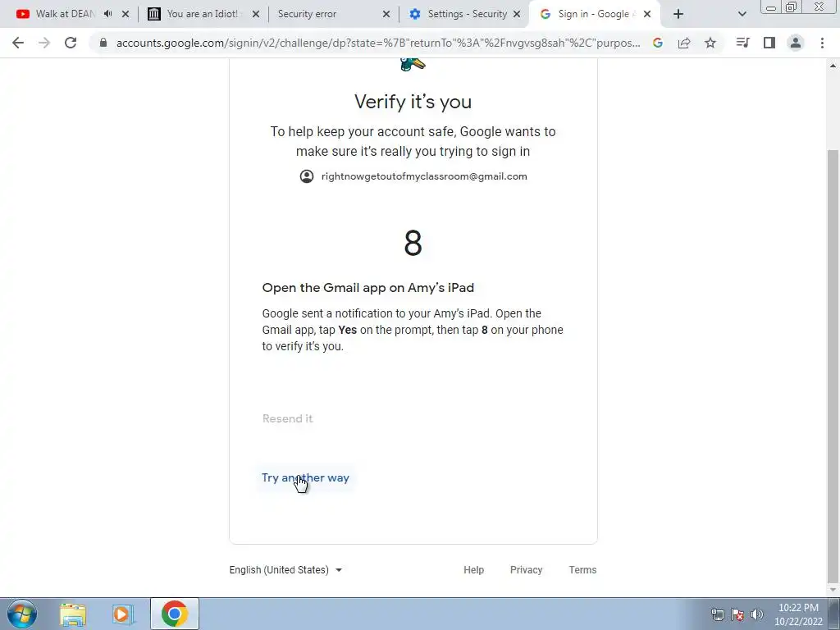Screen dimensions: 840x630
Task: Click the account avatar icon beside email
Action: click(307, 176)
